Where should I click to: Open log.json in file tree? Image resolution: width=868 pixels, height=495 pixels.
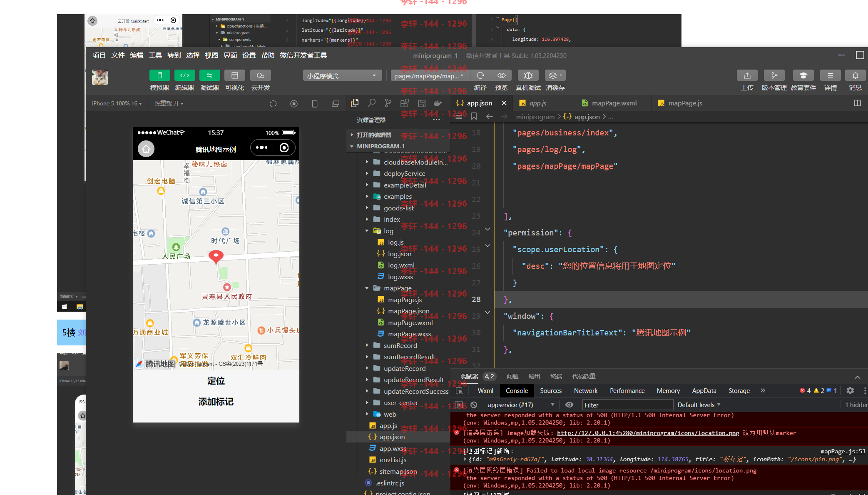(399, 254)
